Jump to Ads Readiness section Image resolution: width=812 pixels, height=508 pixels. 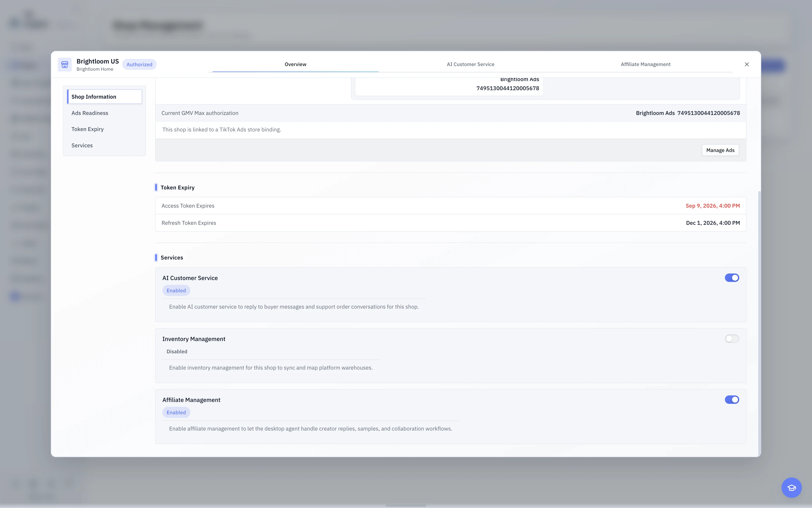click(104, 113)
